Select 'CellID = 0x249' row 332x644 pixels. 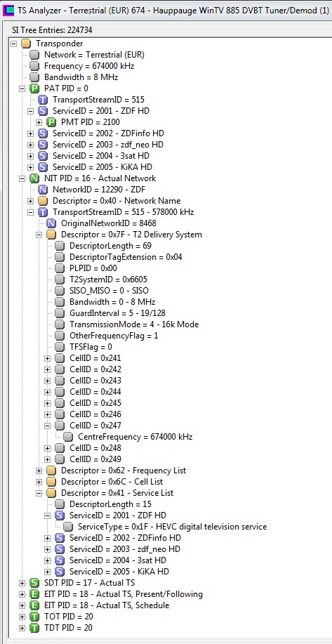coord(95,459)
